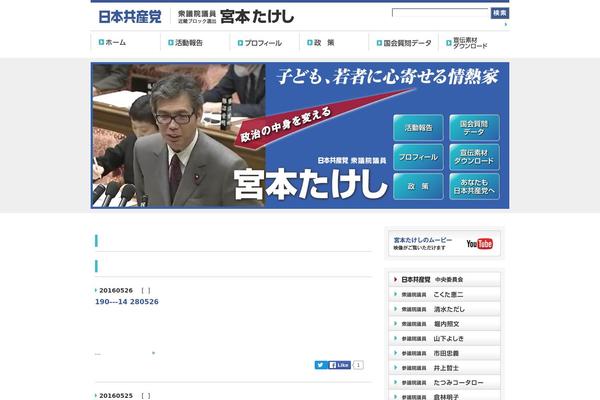Image resolution: width=600 pixels, height=400 pixels.
Task: Open 市田忠義 sidebar link
Action: click(x=444, y=353)
